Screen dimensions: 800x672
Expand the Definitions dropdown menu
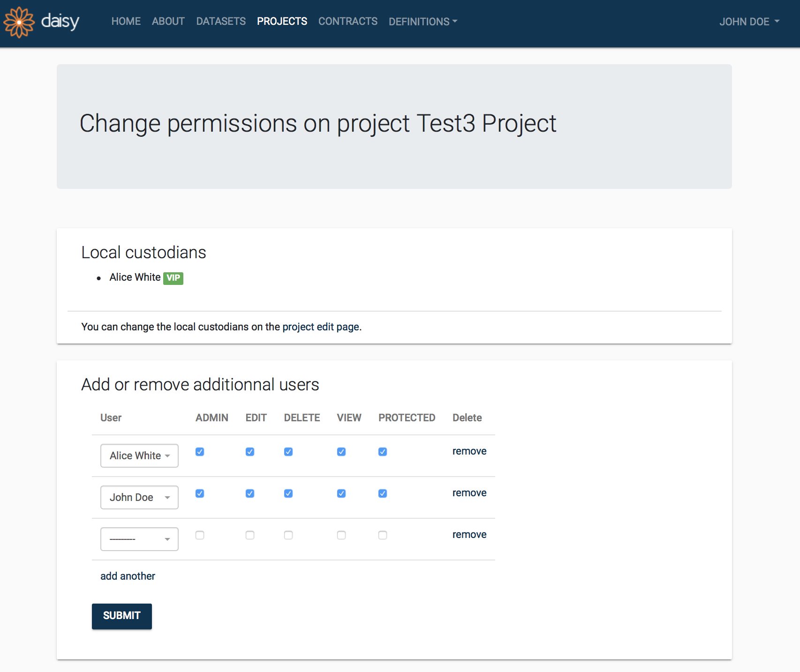coord(423,22)
